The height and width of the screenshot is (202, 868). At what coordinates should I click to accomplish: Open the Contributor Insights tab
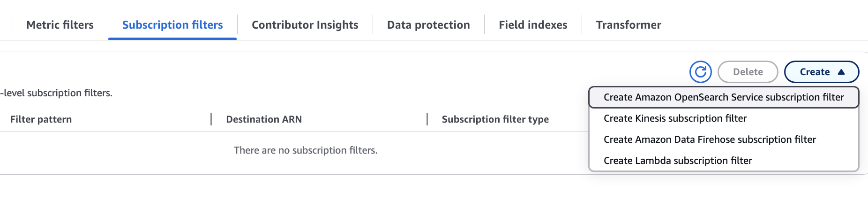tap(305, 25)
